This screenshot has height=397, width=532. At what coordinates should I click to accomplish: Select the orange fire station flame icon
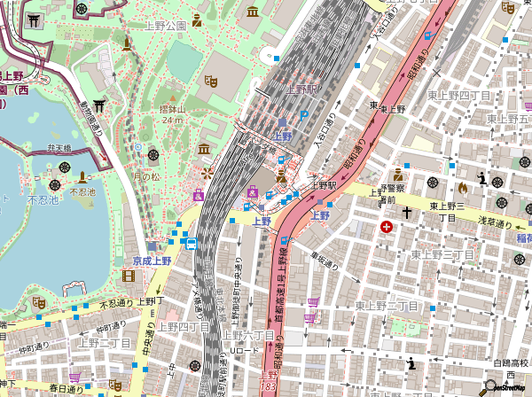462,188
